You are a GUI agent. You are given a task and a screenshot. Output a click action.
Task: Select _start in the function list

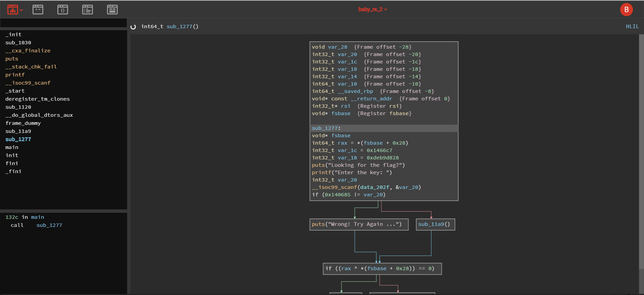pos(15,91)
